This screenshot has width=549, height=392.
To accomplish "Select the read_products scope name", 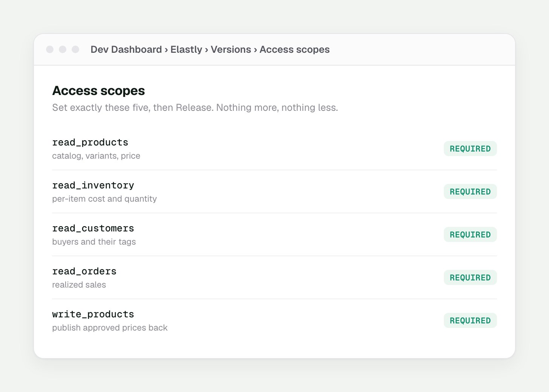I will tap(90, 142).
